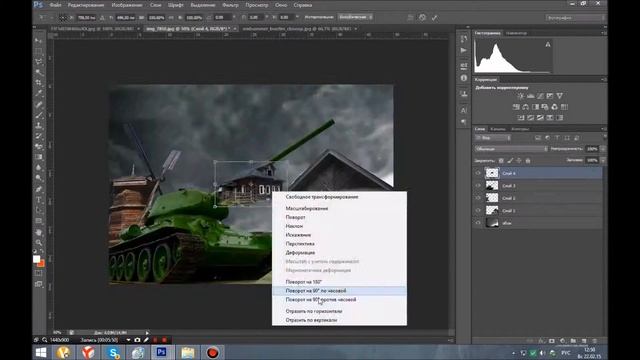Switch to warp mode icon in options bar
The width and height of the screenshot is (640, 360).
411,18
